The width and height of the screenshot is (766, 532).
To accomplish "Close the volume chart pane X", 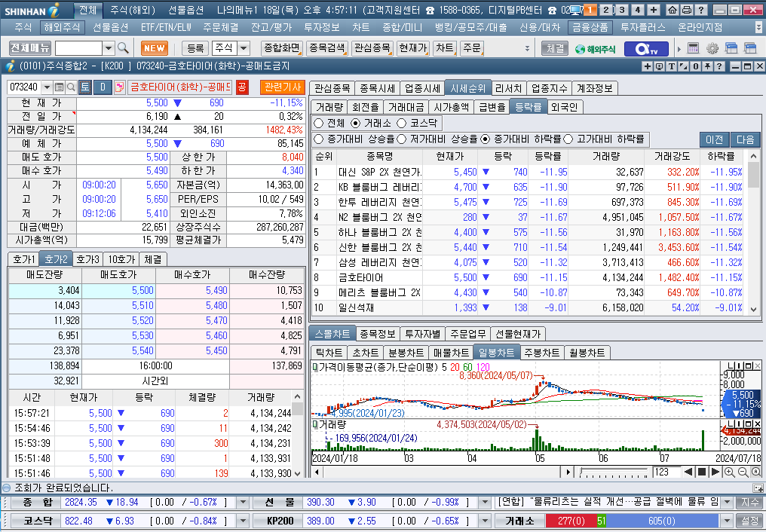I will 757,423.
